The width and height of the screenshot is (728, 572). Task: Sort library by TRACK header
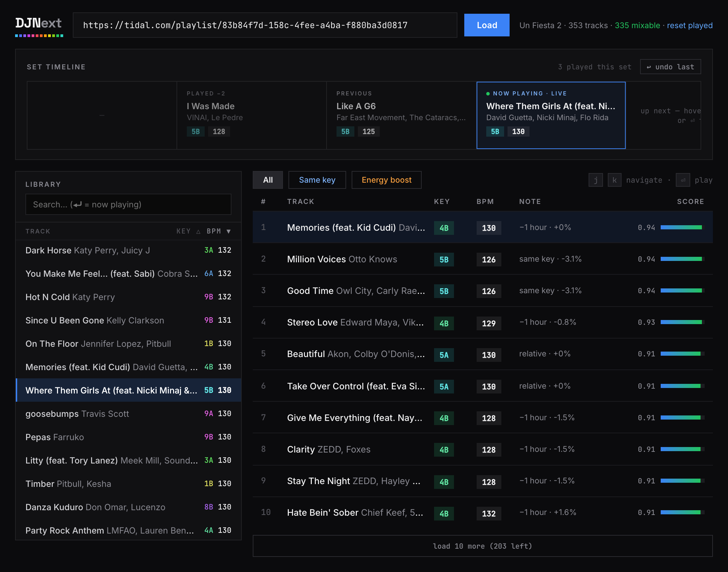[x=38, y=231]
